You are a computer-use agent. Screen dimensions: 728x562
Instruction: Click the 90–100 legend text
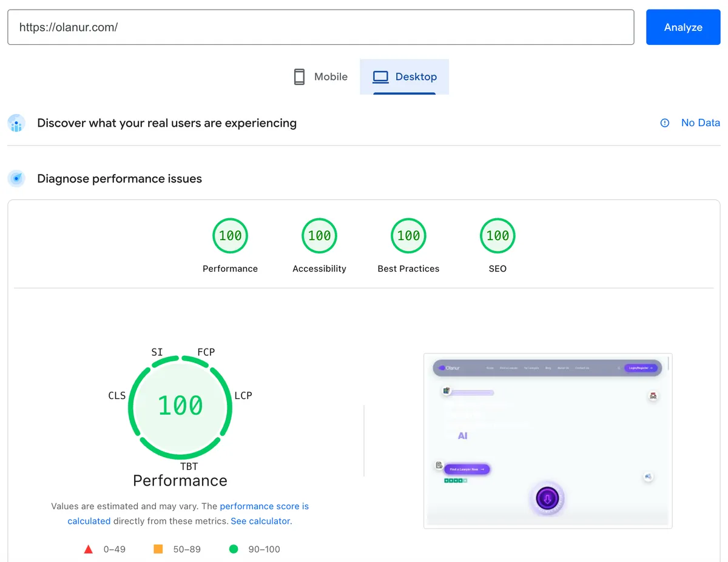click(265, 549)
